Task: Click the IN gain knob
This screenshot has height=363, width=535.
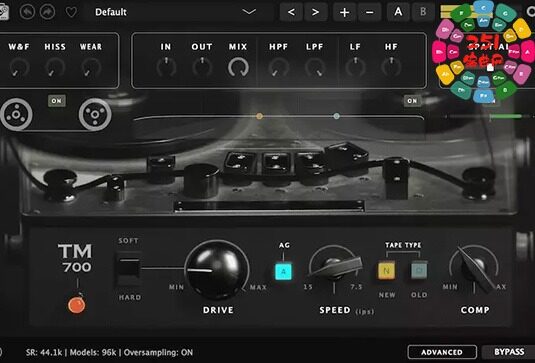Action: click(166, 67)
